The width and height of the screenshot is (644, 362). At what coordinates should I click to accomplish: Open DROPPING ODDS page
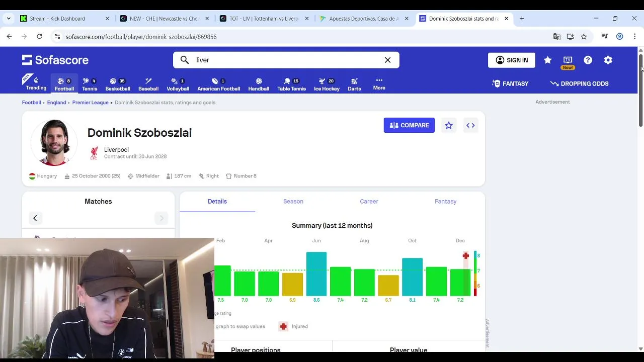coord(579,83)
